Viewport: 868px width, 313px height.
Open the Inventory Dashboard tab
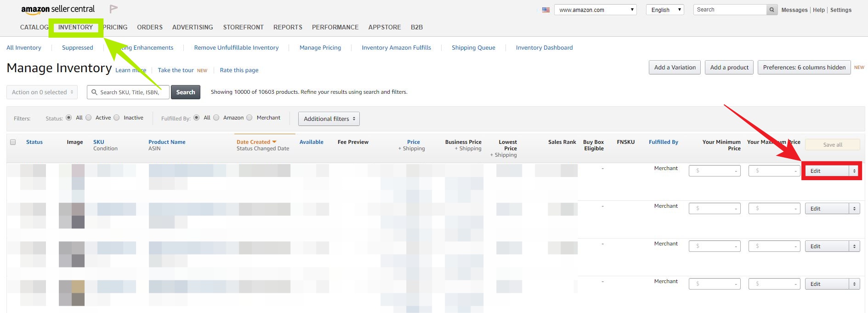click(545, 47)
